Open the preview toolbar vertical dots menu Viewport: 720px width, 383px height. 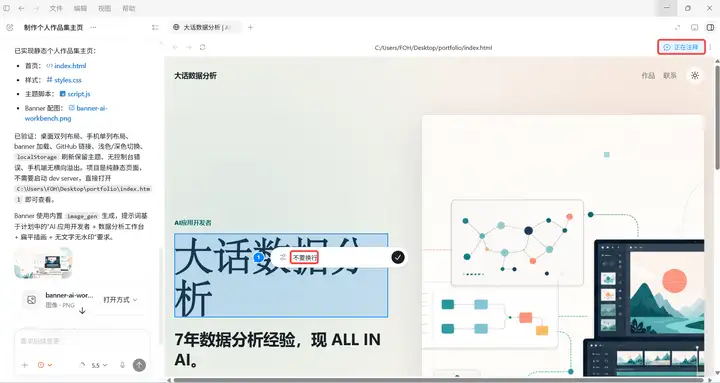tap(710, 47)
